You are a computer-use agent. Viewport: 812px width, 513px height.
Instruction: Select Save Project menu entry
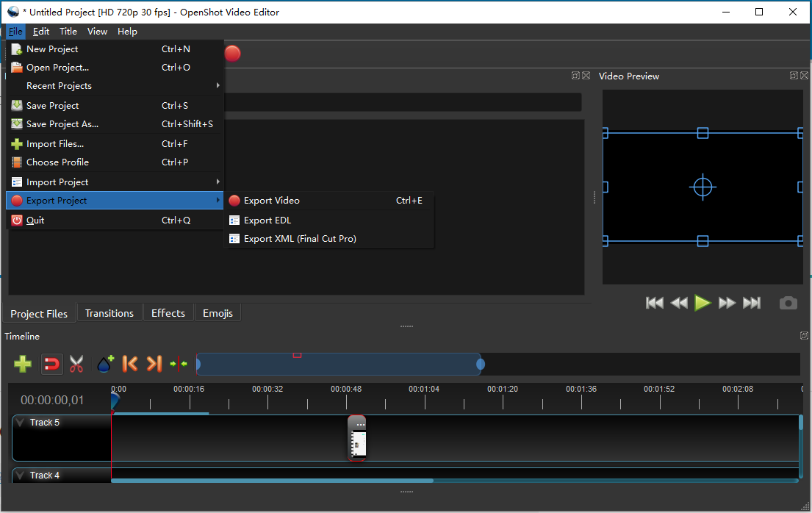(115, 106)
